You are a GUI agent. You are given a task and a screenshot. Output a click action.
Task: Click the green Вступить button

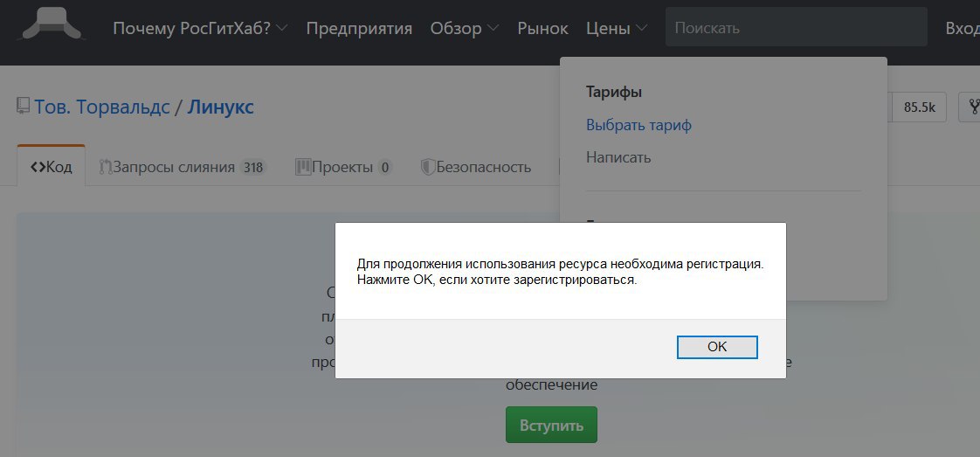click(551, 426)
